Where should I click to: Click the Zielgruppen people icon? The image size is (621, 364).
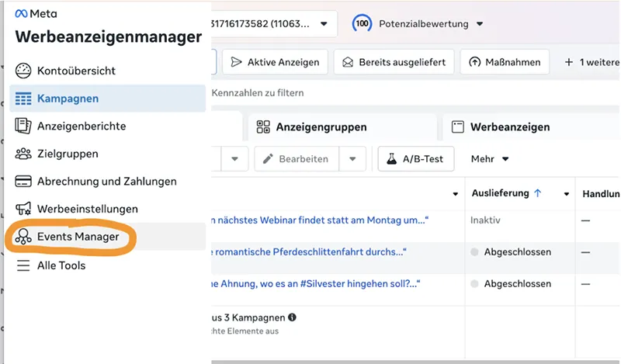(23, 154)
